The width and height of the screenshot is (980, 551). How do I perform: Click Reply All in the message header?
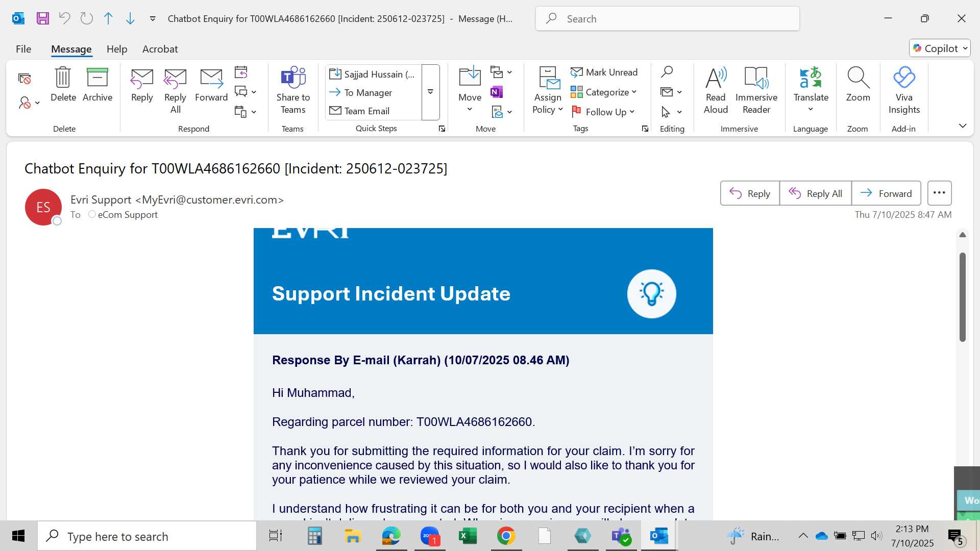click(x=816, y=193)
